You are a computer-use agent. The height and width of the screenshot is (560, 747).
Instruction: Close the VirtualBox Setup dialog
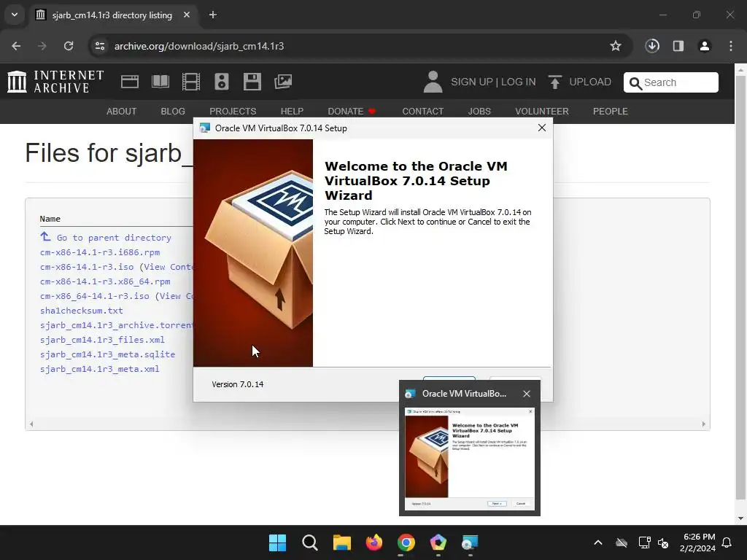(542, 128)
